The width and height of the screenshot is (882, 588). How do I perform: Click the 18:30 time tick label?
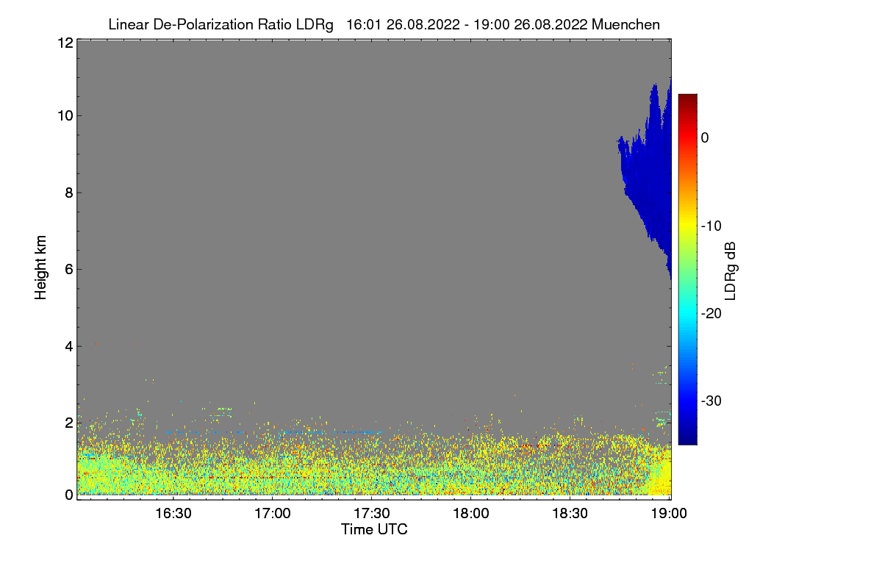tap(570, 513)
